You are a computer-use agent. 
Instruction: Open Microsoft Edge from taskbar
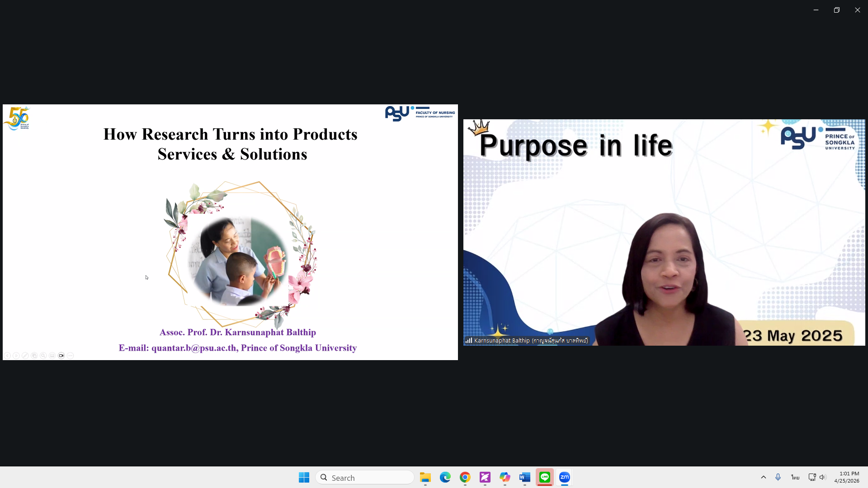pos(445,477)
